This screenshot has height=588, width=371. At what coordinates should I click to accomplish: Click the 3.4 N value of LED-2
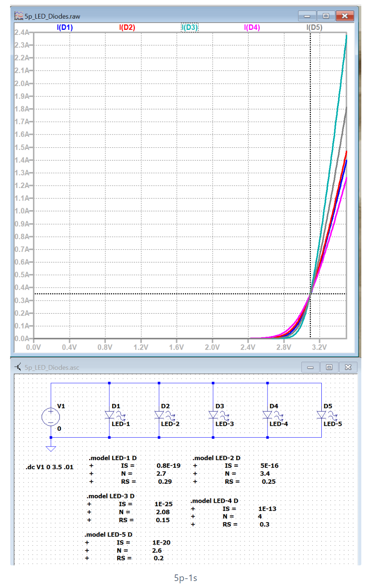click(x=265, y=473)
